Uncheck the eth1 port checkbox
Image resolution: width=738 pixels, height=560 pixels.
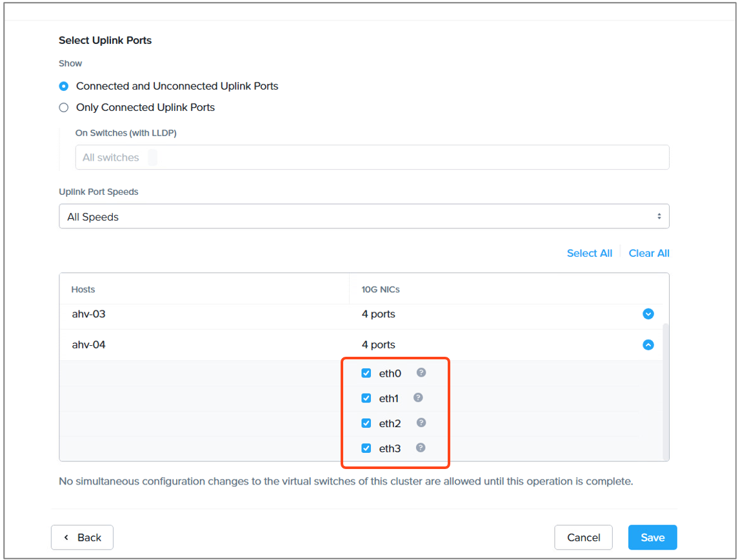(x=366, y=398)
